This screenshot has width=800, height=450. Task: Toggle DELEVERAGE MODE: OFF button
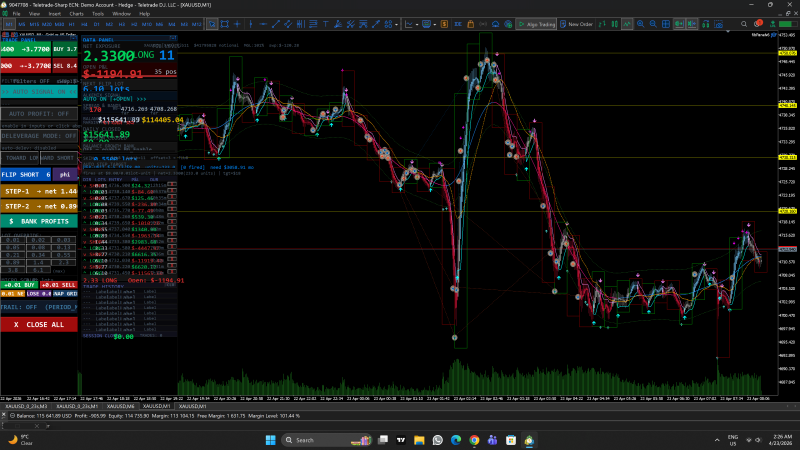39,136
